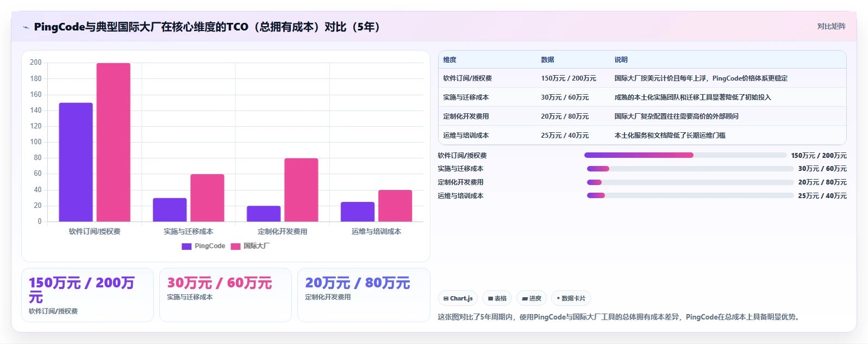Click table cell 30万元 / 60万元
This screenshot has width=868, height=344.
click(x=565, y=97)
